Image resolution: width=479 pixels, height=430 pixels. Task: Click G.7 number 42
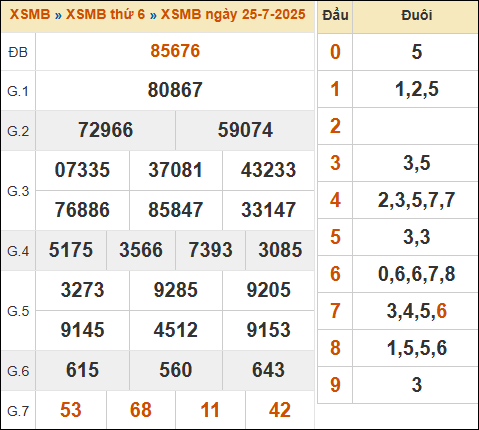(280, 410)
